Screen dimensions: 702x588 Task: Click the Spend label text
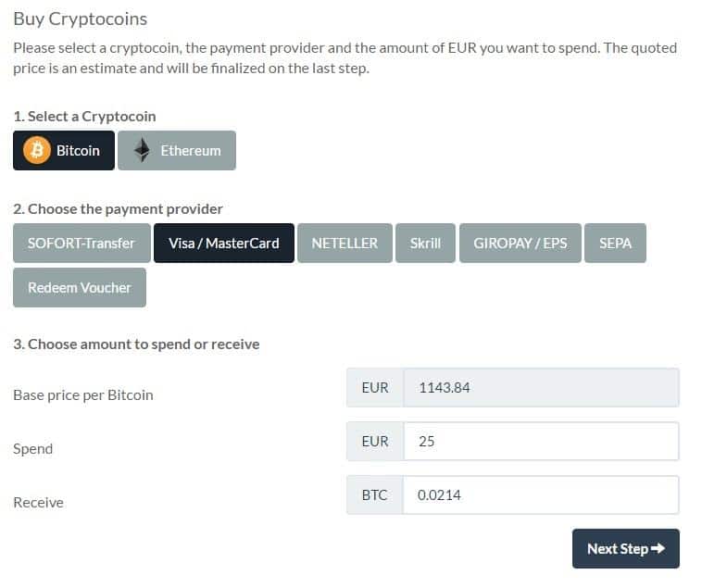33,448
